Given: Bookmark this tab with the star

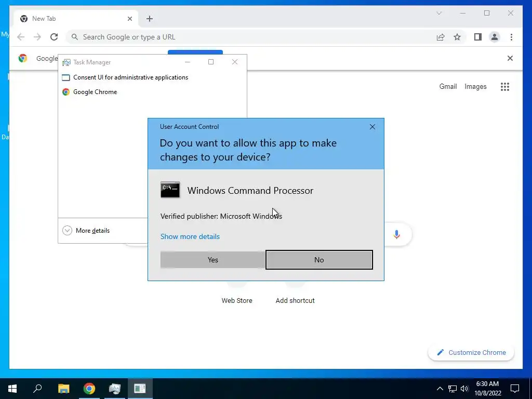Looking at the screenshot, I should (457, 37).
